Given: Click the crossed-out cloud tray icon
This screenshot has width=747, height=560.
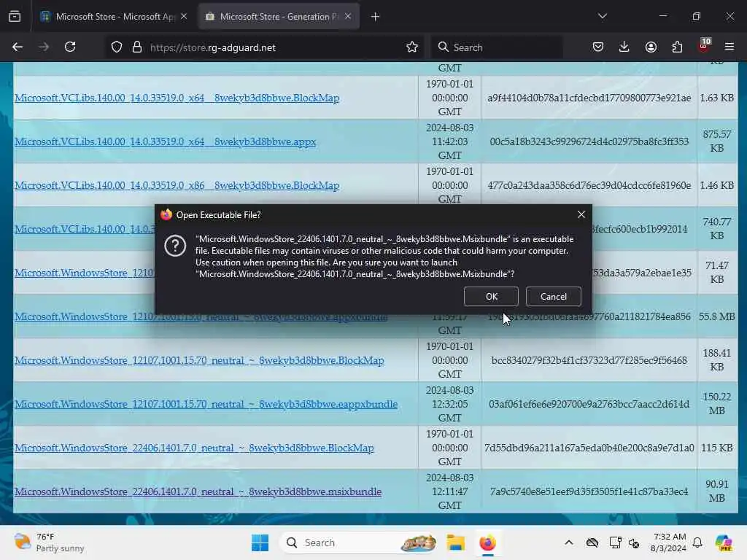Looking at the screenshot, I should click(x=592, y=542).
